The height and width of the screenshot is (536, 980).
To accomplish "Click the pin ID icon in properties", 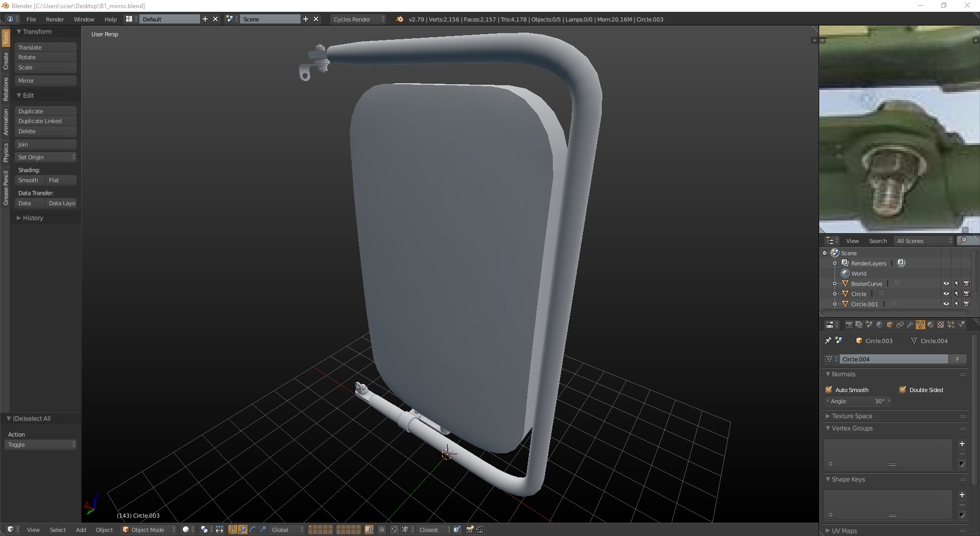I will [828, 340].
